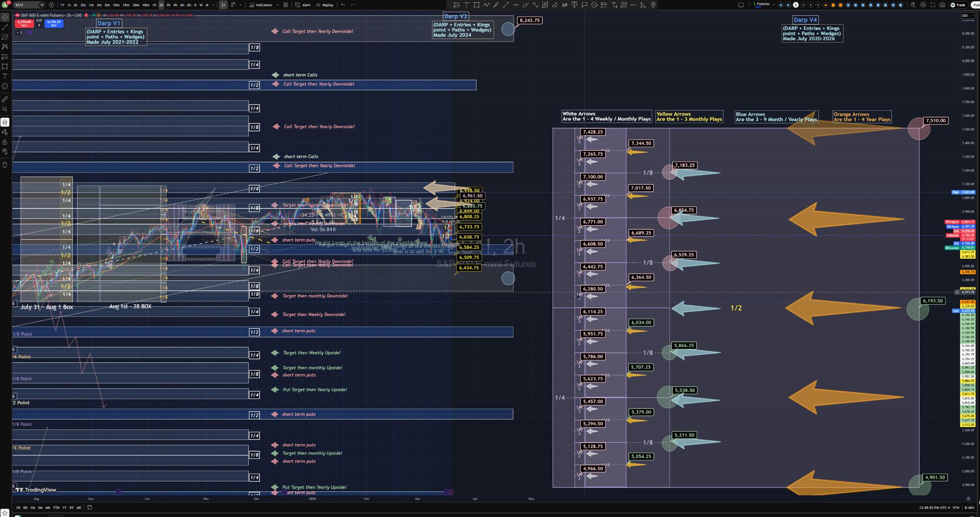Screen dimensions: 980x517
Task: Select the YTD date range
Action: (x=56, y=508)
